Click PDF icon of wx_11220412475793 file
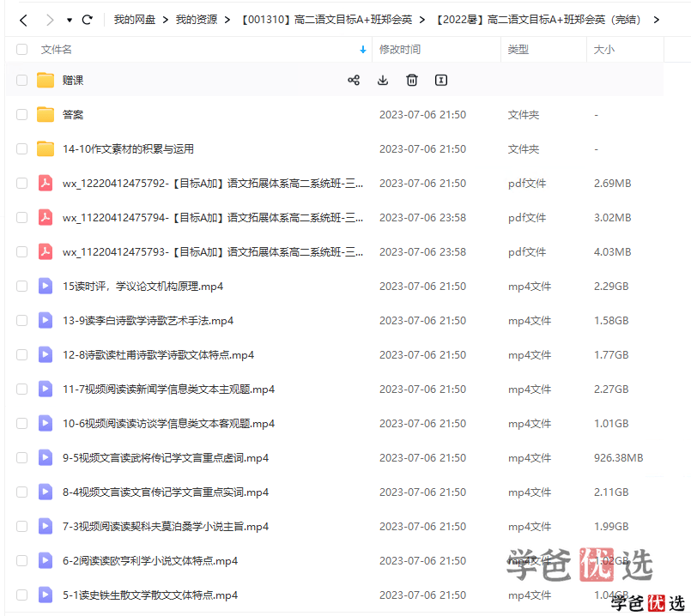Image resolution: width=691 pixels, height=616 pixels. point(45,252)
